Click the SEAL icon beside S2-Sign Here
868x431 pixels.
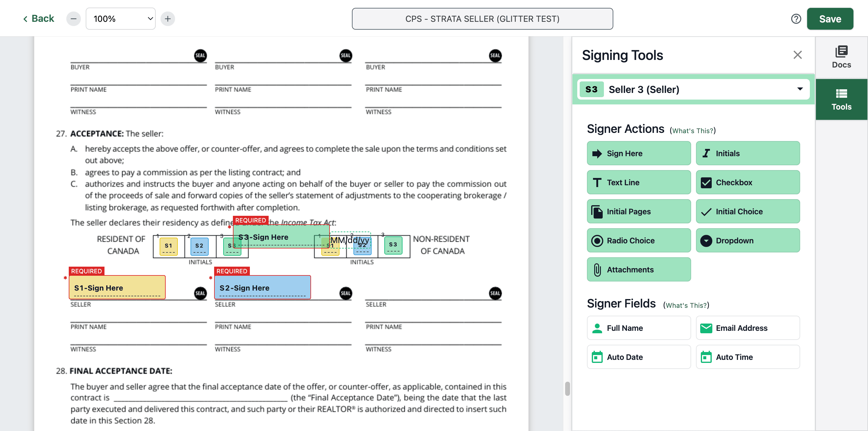[x=345, y=293]
